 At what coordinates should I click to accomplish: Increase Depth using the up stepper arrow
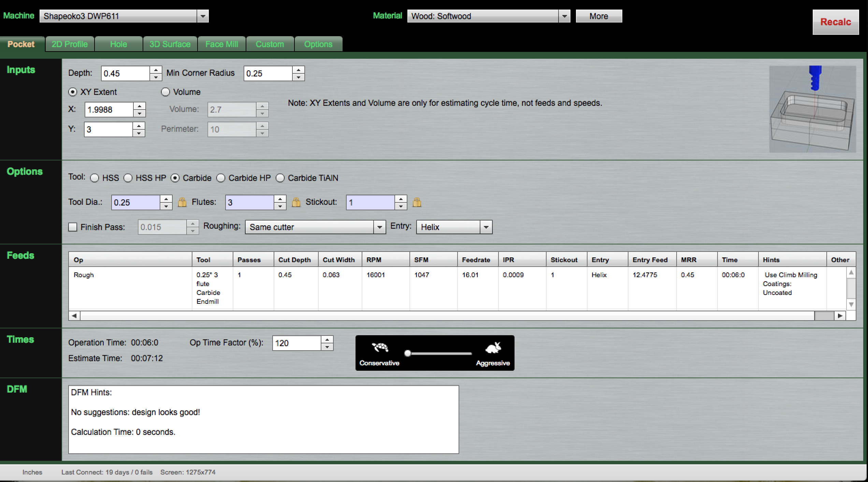tap(156, 70)
